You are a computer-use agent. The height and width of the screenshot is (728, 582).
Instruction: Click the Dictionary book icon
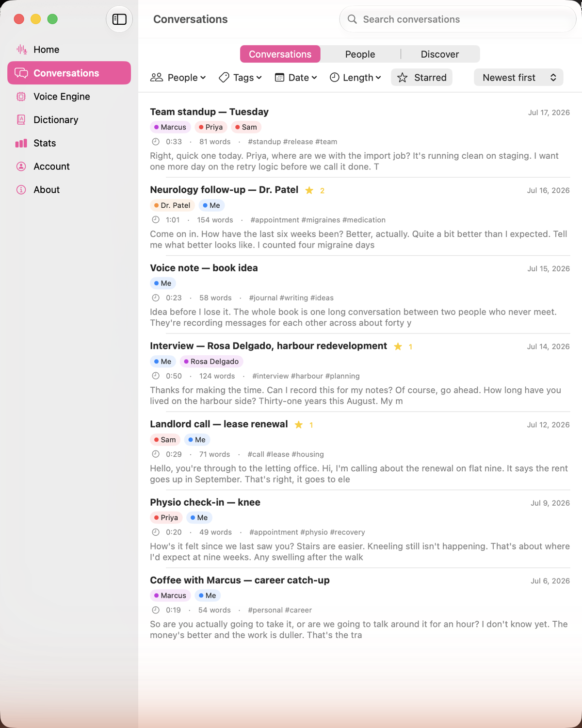point(21,120)
